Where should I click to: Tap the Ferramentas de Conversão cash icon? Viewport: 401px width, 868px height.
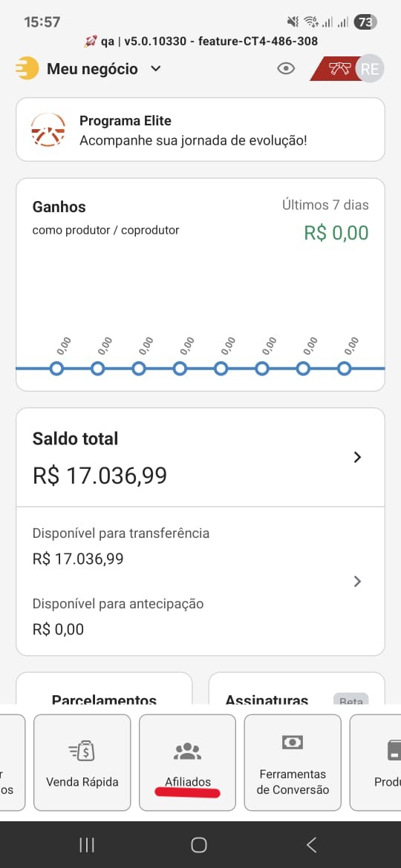click(x=293, y=743)
